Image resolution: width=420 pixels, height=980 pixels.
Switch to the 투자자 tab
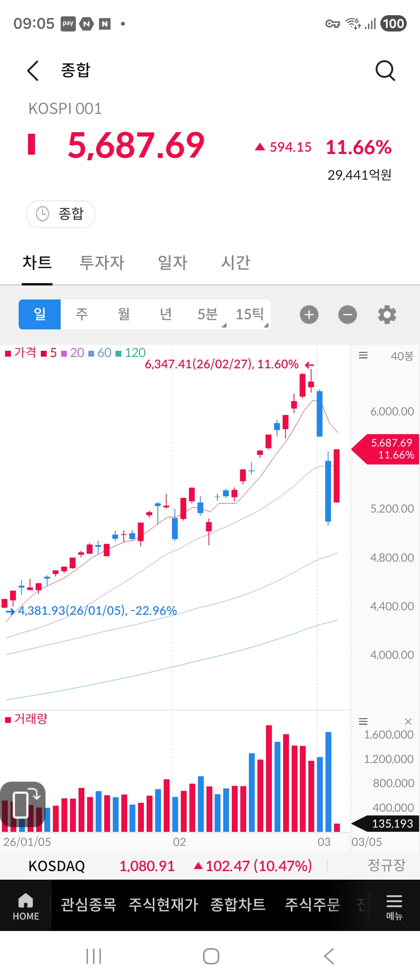(x=102, y=262)
